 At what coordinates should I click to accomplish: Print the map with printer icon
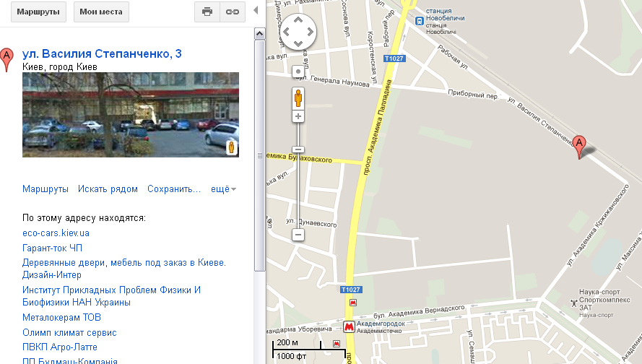(x=207, y=12)
